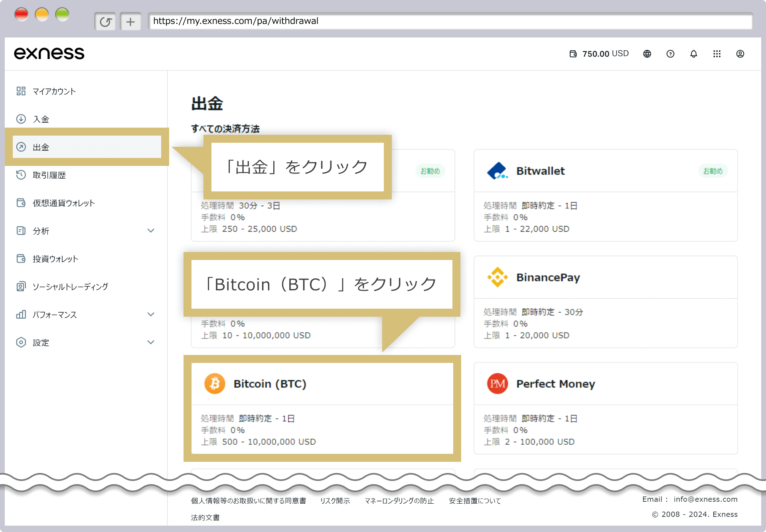Click the browser reload button
This screenshot has width=766, height=532.
pos(105,22)
